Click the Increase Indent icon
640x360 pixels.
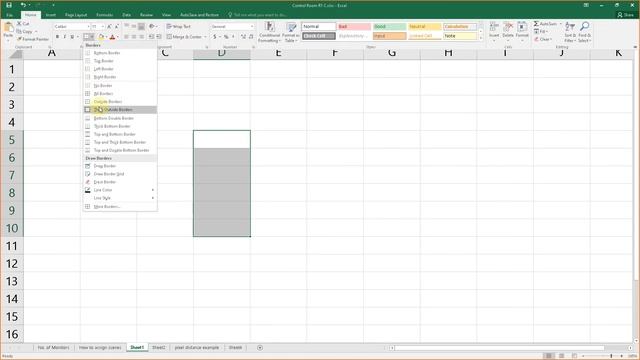pos(159,37)
